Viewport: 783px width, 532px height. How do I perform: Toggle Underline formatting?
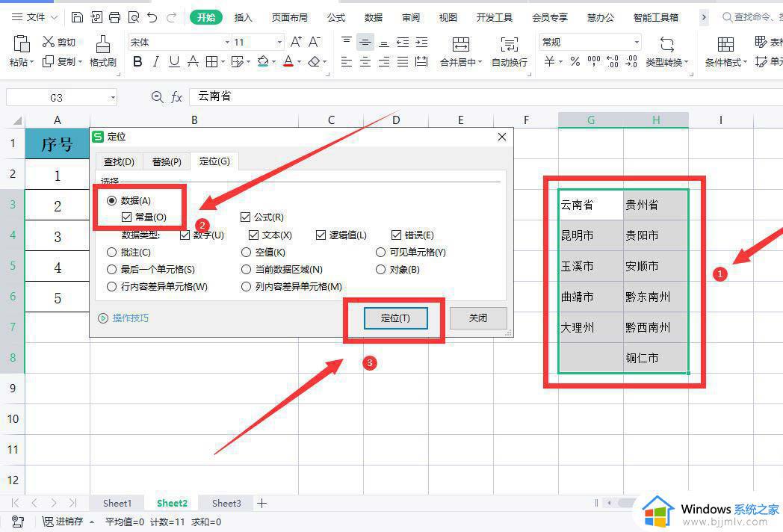coord(174,61)
